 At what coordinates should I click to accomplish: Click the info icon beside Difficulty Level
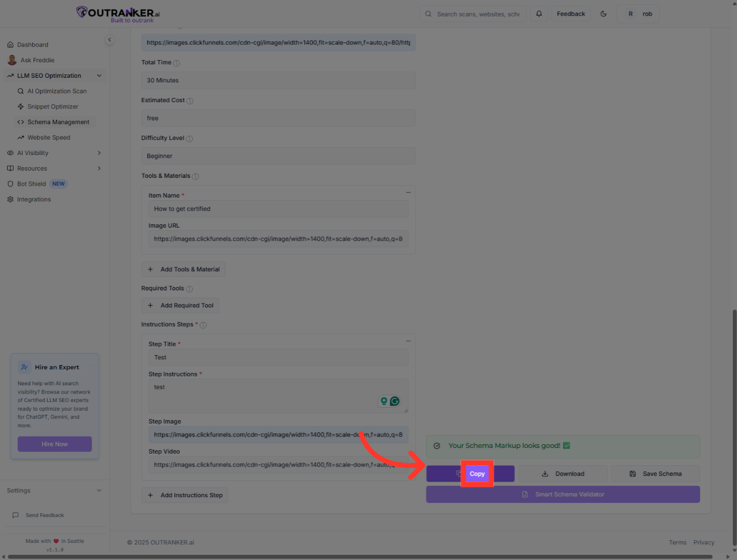(190, 139)
